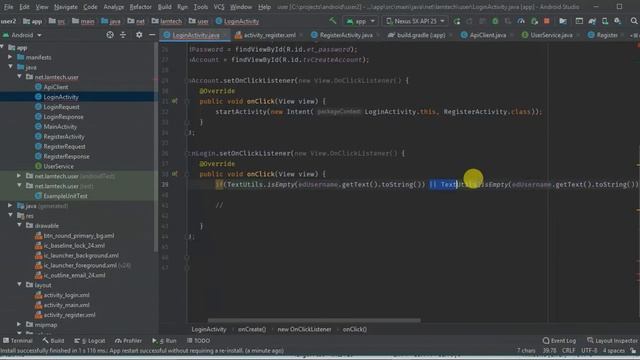
Task: Click CRLF line separator in status bar
Action: pyautogui.click(x=568, y=351)
